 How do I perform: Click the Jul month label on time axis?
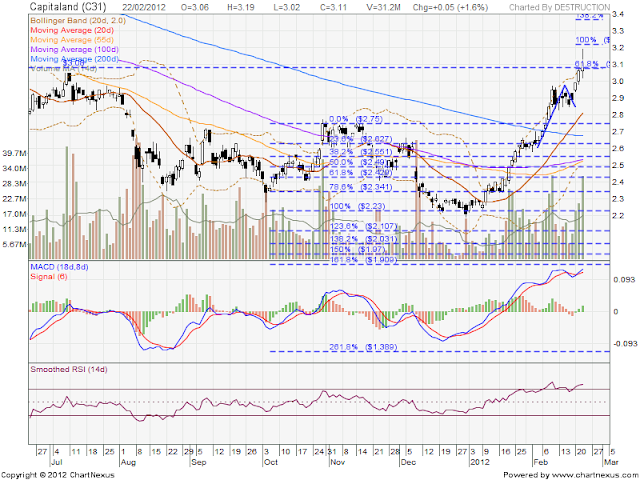click(57, 463)
